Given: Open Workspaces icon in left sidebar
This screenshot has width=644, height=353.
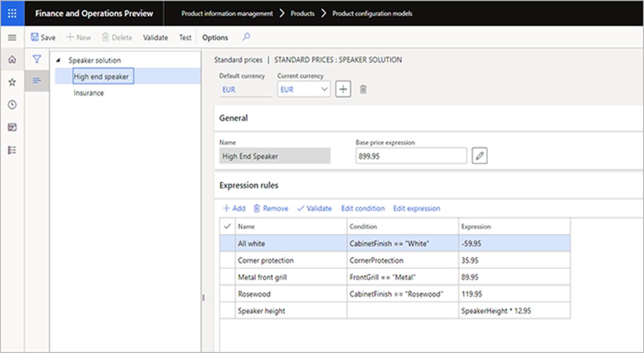Looking at the screenshot, I should [12, 127].
